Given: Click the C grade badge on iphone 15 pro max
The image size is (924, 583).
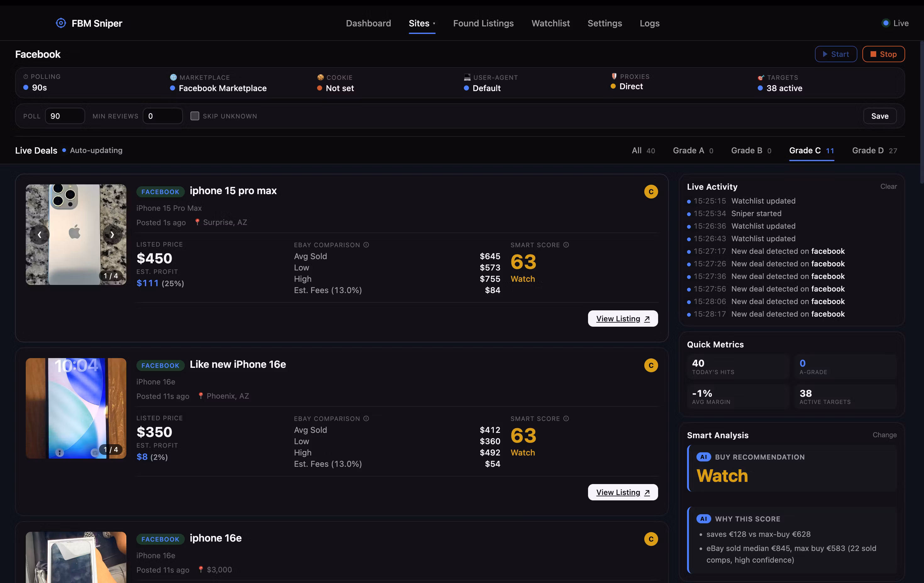Looking at the screenshot, I should coord(651,191).
